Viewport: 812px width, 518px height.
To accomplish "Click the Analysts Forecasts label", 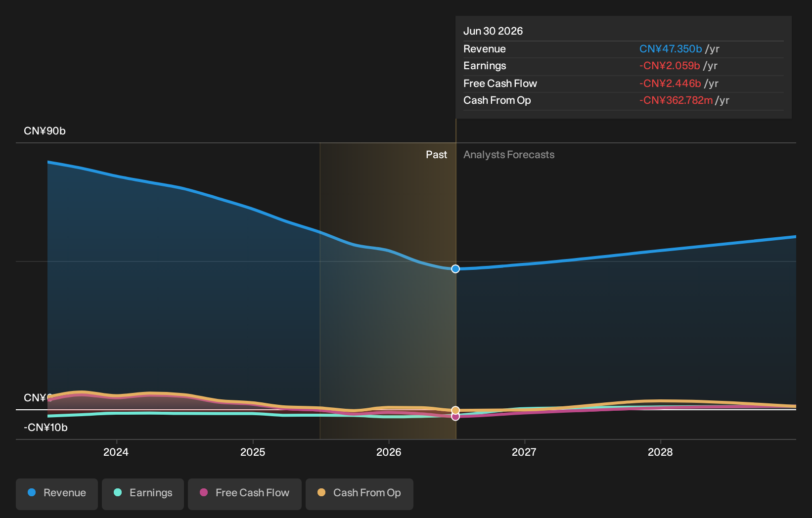I will pyautogui.click(x=509, y=155).
